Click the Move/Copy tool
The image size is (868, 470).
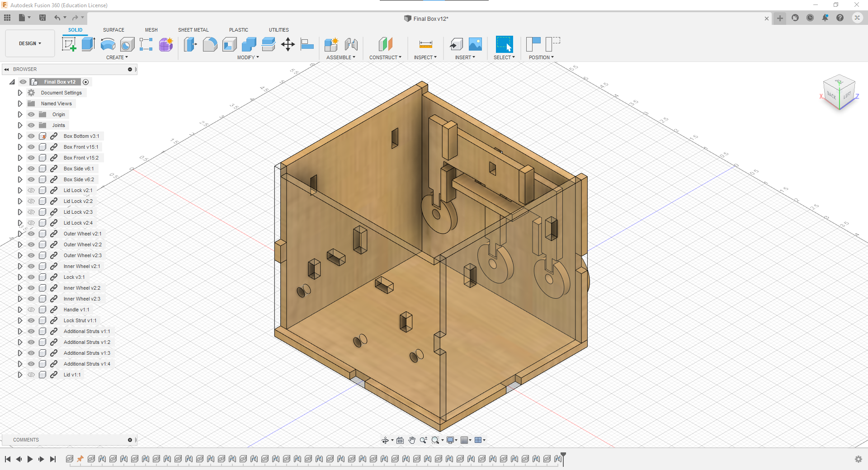point(288,44)
